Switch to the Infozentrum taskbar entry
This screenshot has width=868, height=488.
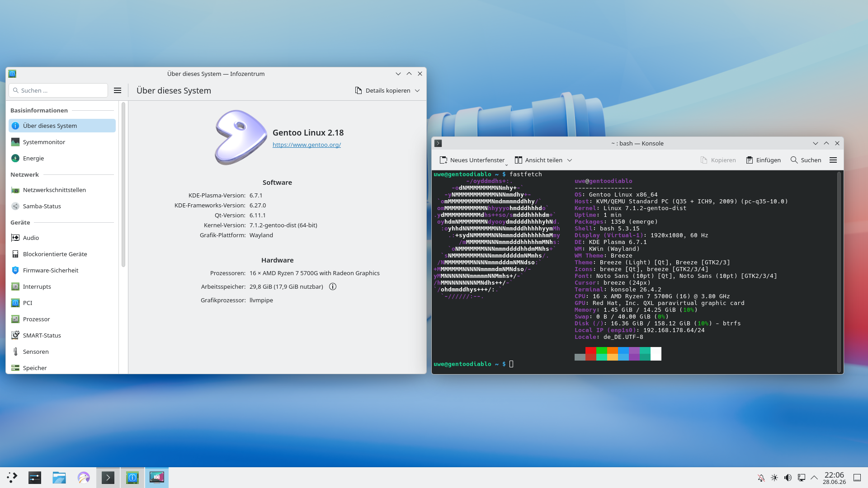pyautogui.click(x=132, y=478)
